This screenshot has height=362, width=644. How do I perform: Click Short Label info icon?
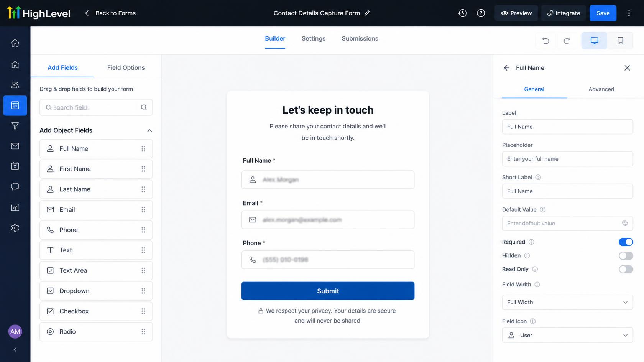(x=538, y=178)
